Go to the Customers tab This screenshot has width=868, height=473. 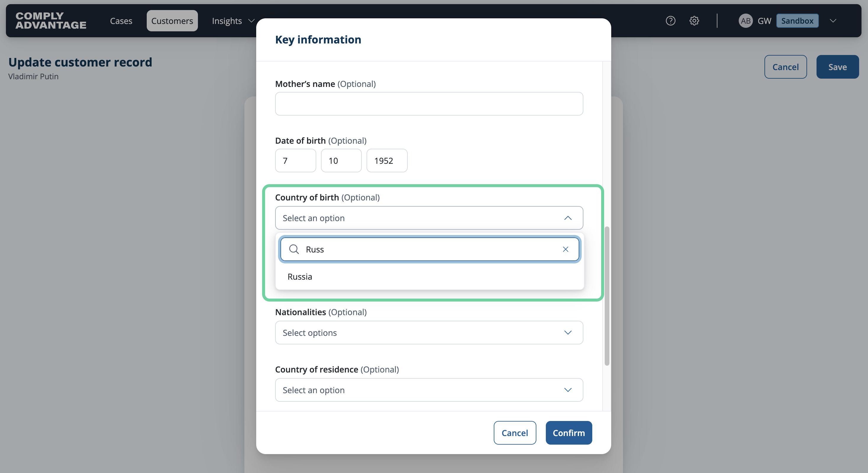tap(172, 21)
